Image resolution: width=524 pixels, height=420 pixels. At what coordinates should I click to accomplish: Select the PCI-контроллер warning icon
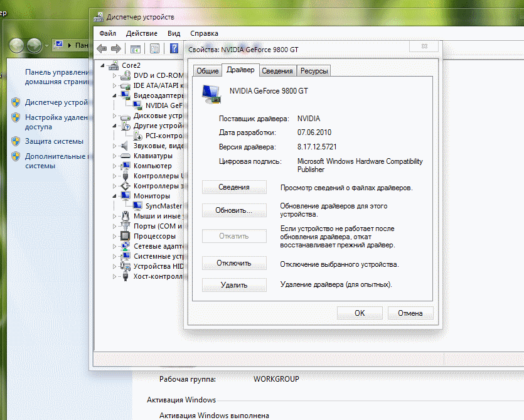click(137, 136)
